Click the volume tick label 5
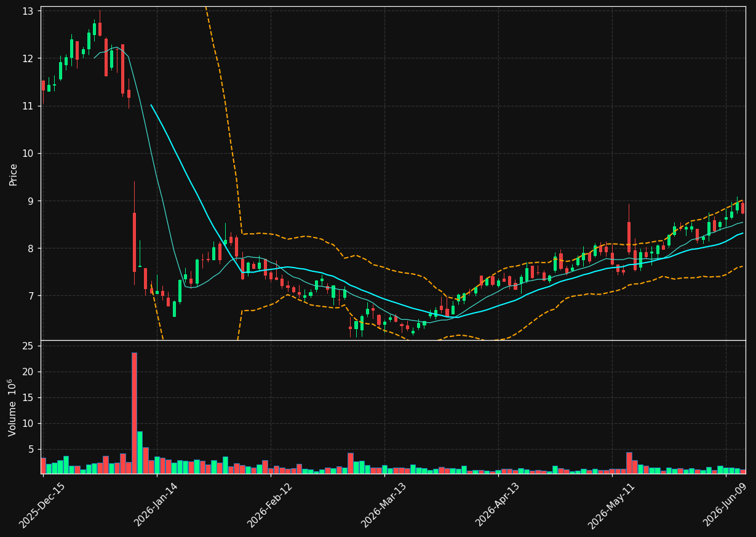The height and width of the screenshot is (537, 756). (32, 450)
